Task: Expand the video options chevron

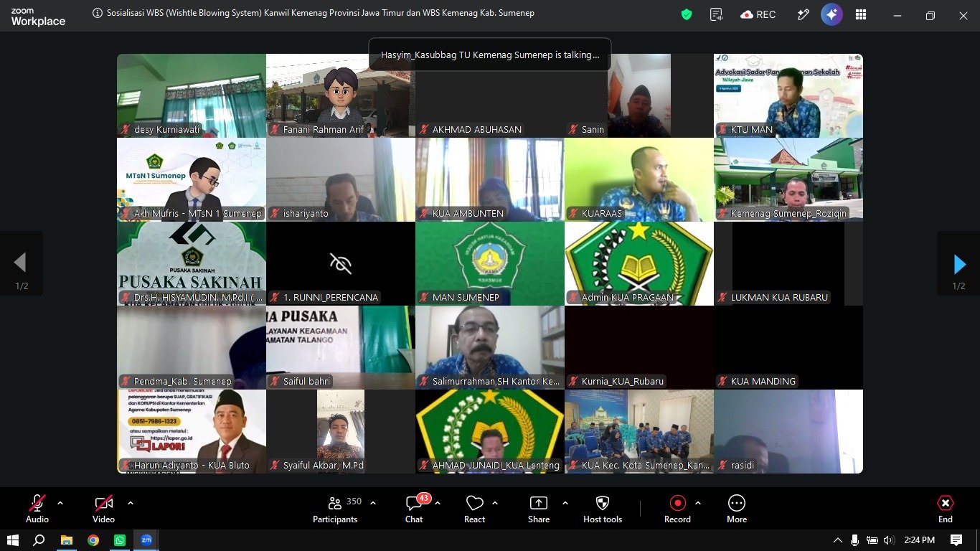Action: pyautogui.click(x=131, y=503)
